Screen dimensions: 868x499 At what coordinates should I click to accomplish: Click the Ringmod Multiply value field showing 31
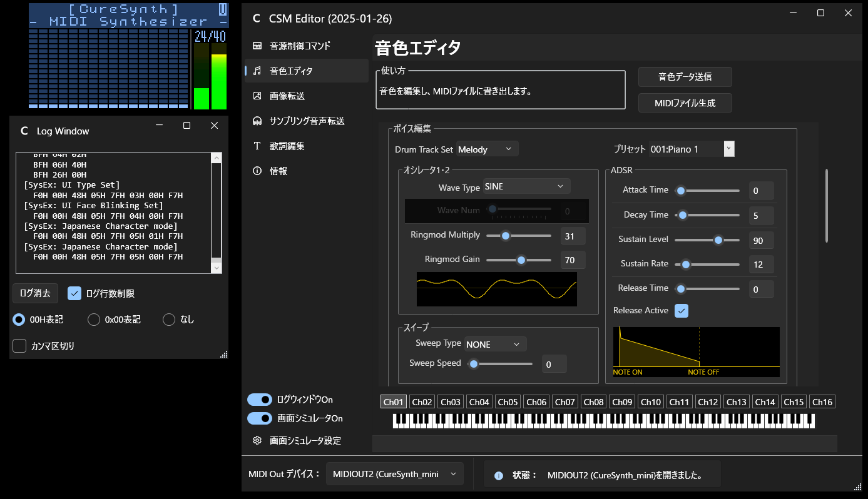[573, 236]
